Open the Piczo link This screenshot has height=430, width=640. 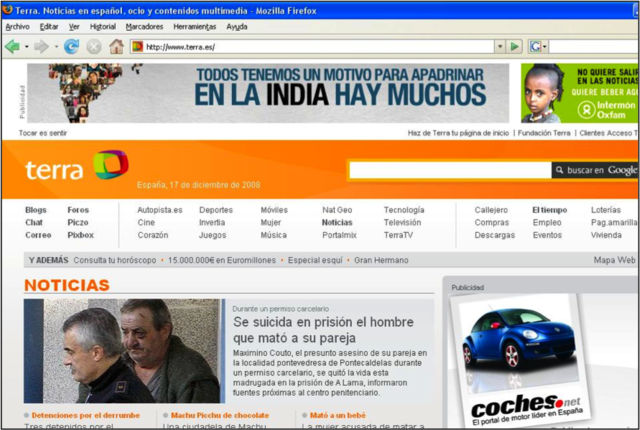(78, 222)
